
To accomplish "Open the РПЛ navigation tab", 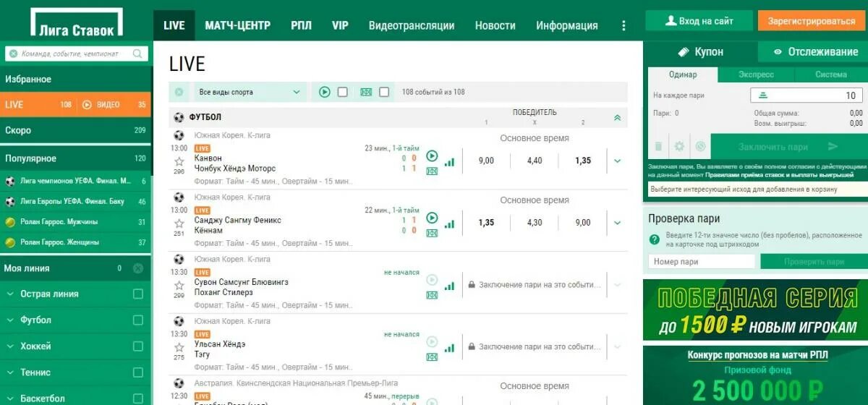I will [301, 25].
